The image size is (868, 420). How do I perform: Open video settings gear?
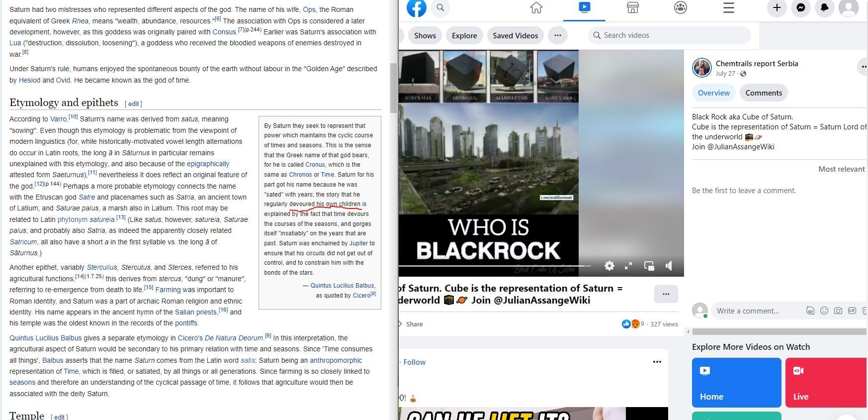609,266
